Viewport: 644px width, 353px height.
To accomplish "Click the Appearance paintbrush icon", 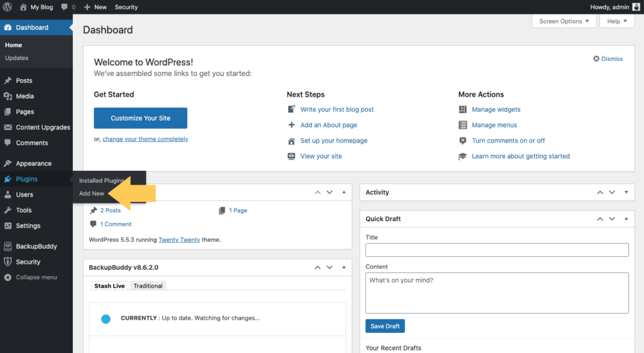I will (x=8, y=163).
